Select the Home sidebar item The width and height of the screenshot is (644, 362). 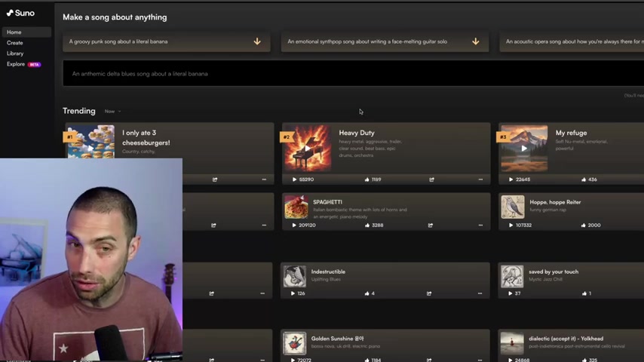pyautogui.click(x=26, y=32)
